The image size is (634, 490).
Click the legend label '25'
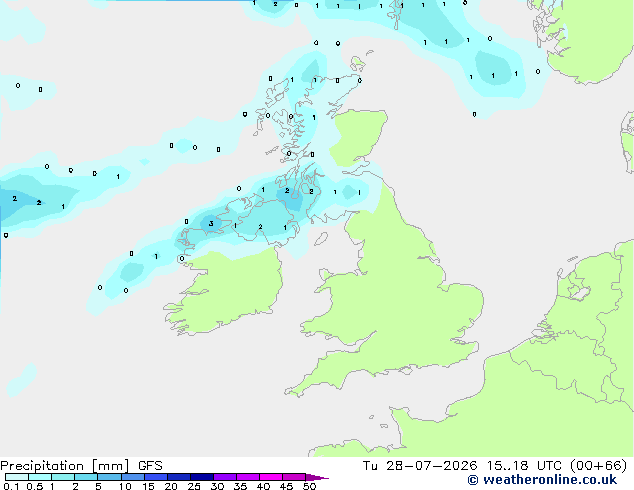[x=194, y=486]
